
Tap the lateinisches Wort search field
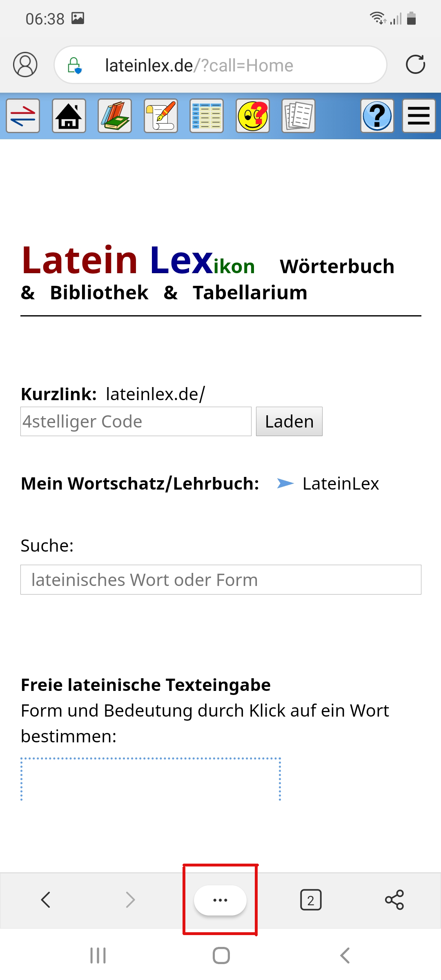(221, 580)
